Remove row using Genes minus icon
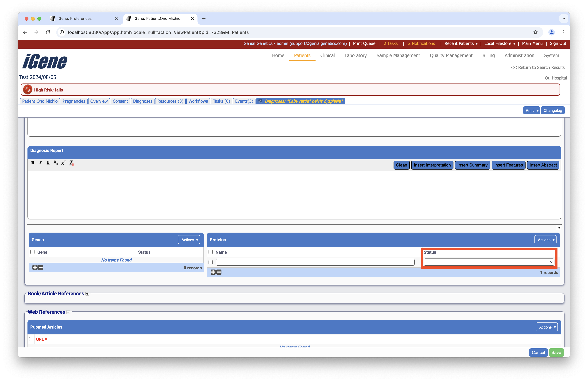 (41, 268)
